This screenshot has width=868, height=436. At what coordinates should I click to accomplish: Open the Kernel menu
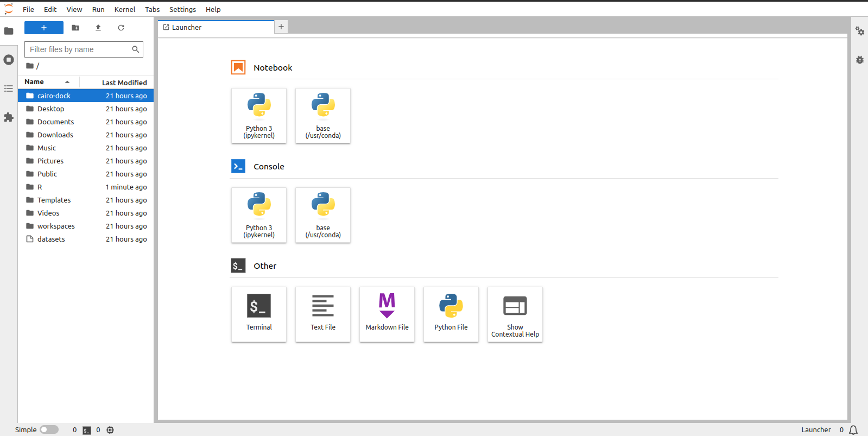pyautogui.click(x=125, y=9)
